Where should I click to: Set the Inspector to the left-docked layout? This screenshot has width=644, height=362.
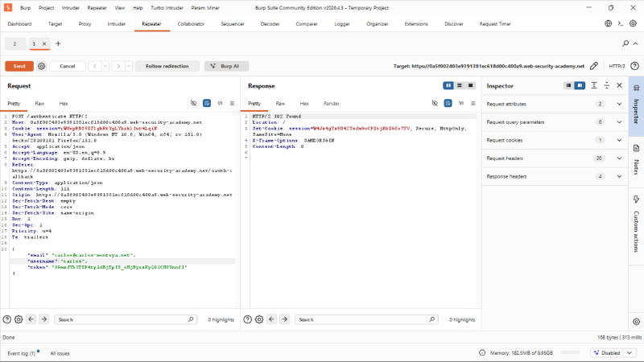(x=568, y=85)
